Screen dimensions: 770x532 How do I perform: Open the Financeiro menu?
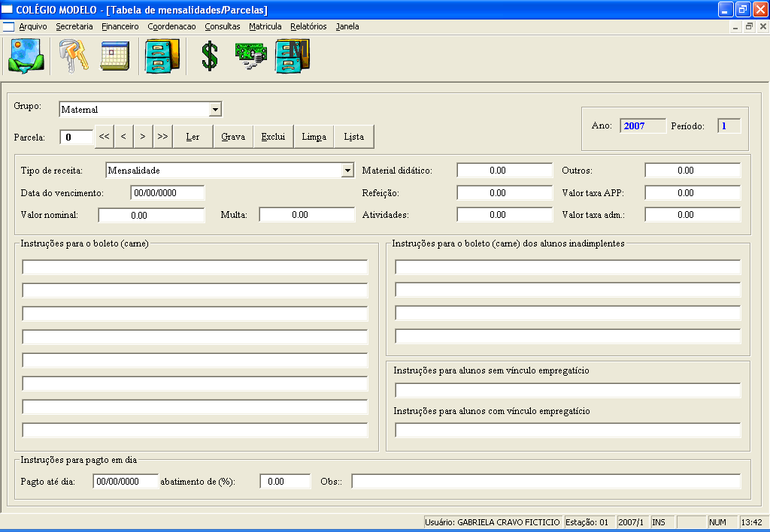120,26
